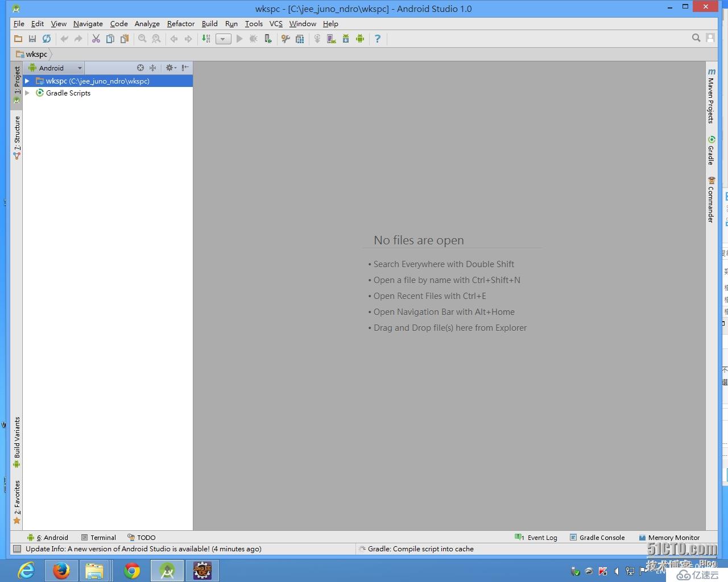Open the Navigate menu

(x=88, y=23)
